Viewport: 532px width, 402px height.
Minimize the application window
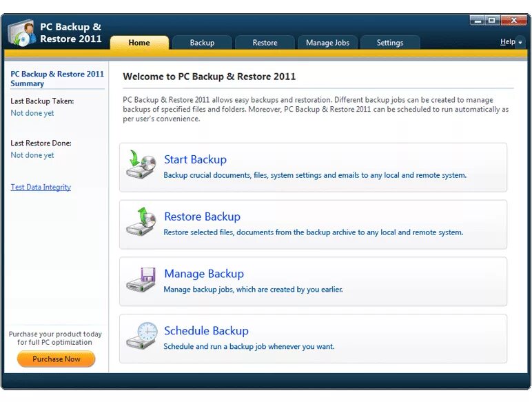tap(478, 21)
